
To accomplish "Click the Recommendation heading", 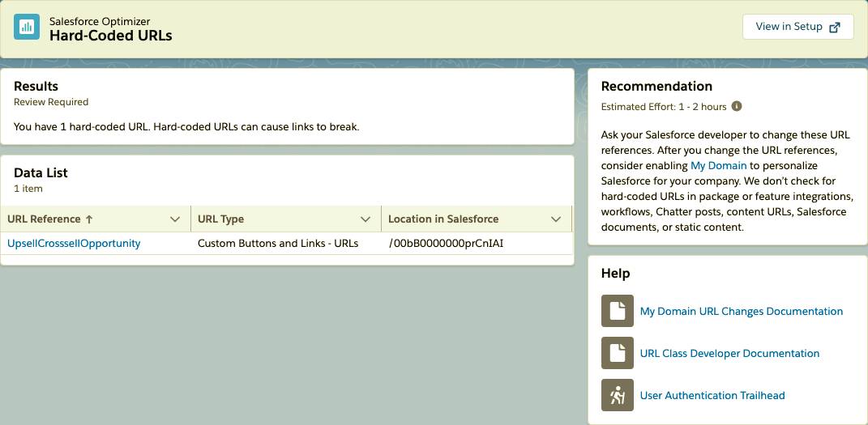I will coord(656,87).
